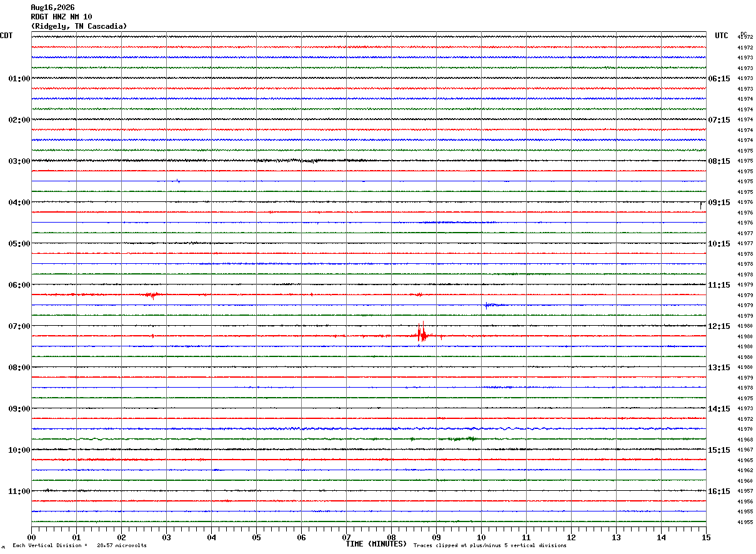
Task: Click the 16:15 UTC time label
Action: [x=719, y=491]
